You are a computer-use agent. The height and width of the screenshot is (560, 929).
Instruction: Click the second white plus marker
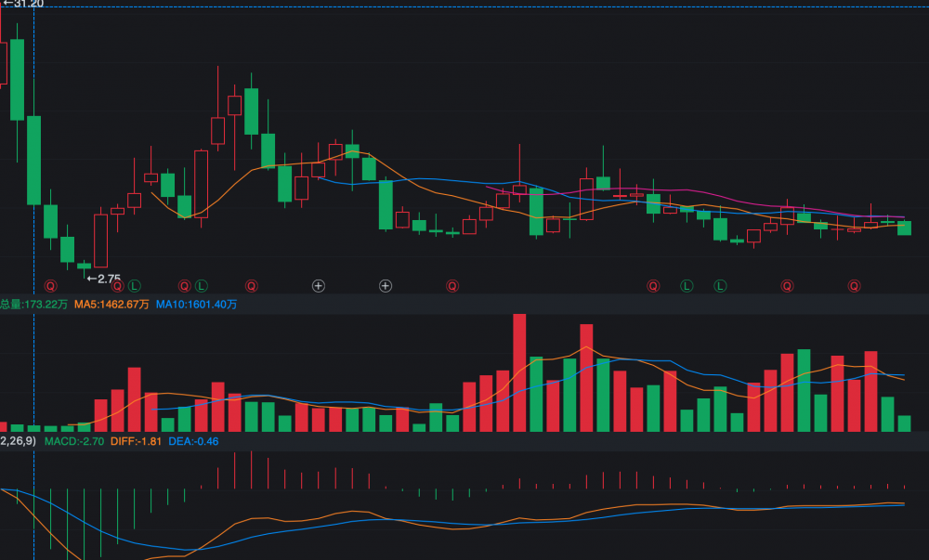[x=386, y=286]
